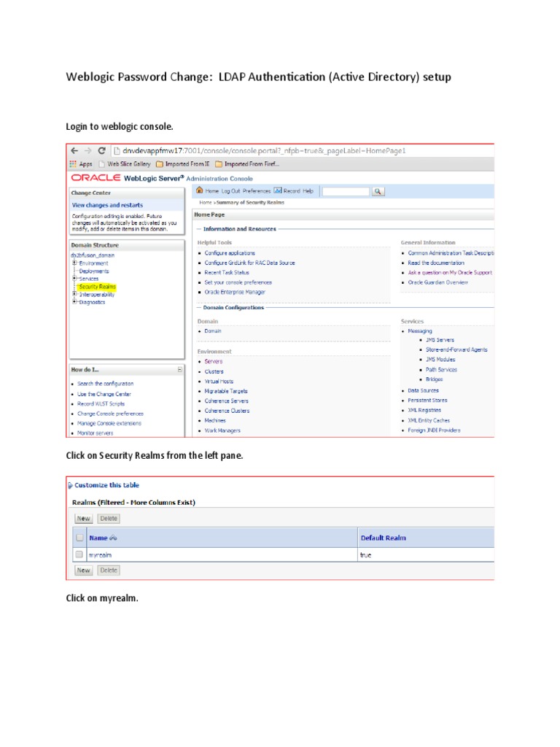Click the Home house icon in console toolbar
The height and width of the screenshot is (747, 560).
tap(200, 190)
